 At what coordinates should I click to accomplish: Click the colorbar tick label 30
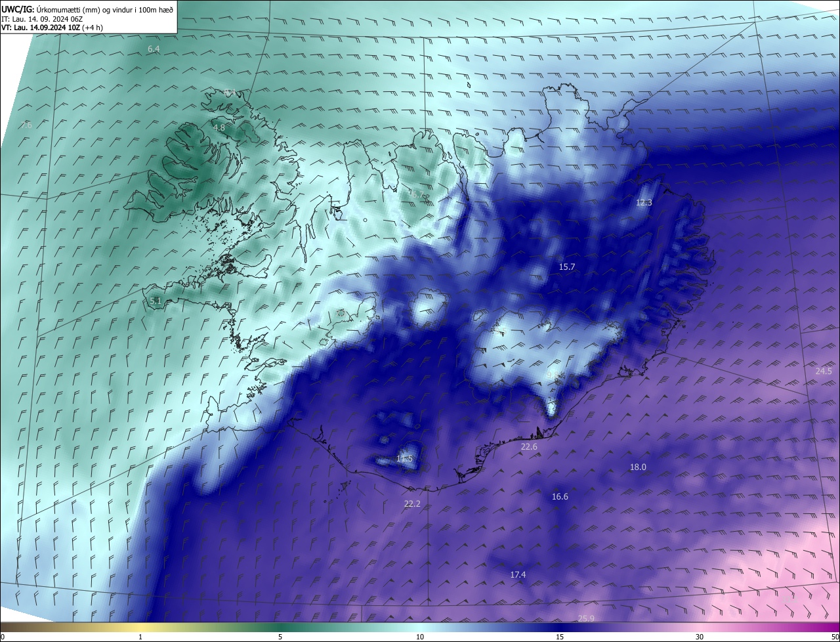tap(700, 637)
